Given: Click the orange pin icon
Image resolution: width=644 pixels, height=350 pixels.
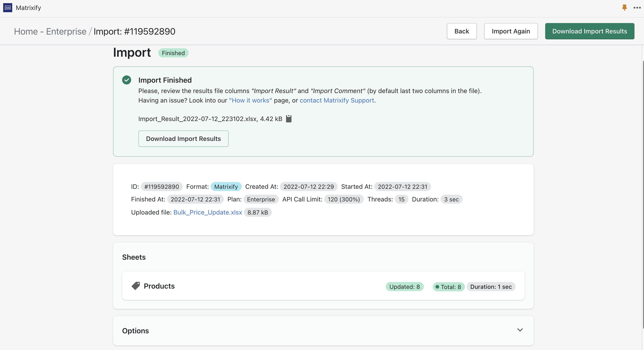Looking at the screenshot, I should point(624,8).
